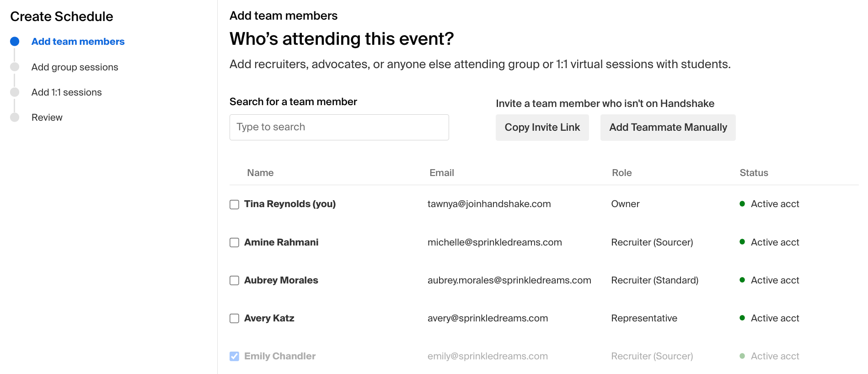
Task: Click Copy Invite Link
Action: (x=542, y=127)
